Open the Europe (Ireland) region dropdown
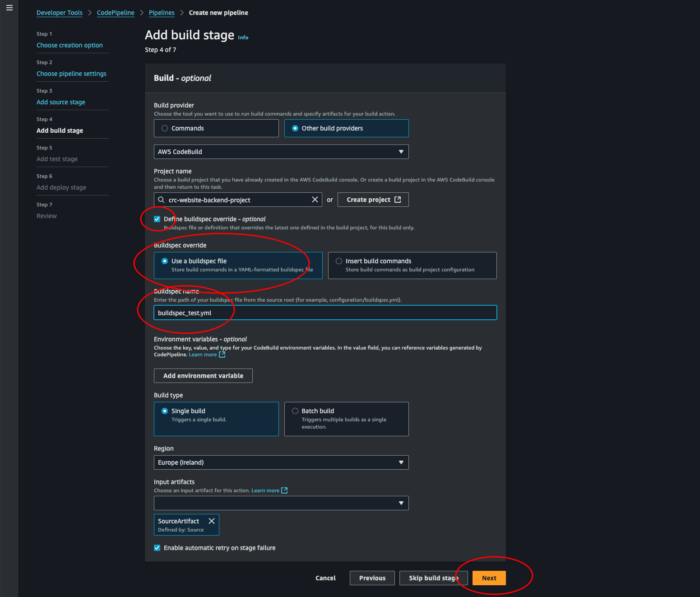This screenshot has height=597, width=700. (x=281, y=462)
